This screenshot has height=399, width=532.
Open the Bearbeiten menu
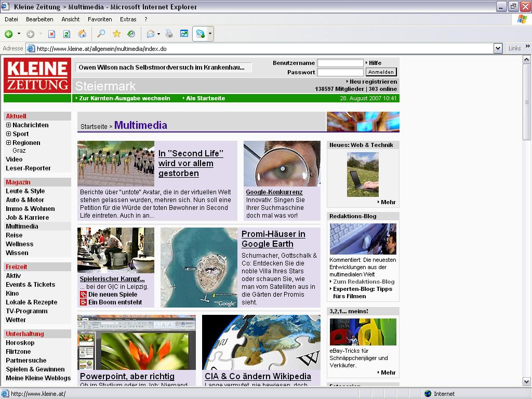(39, 19)
